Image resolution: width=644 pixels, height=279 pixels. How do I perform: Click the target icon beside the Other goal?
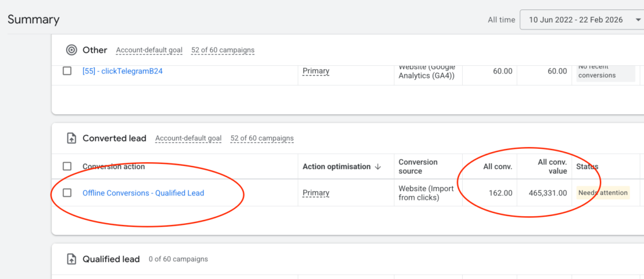click(72, 50)
